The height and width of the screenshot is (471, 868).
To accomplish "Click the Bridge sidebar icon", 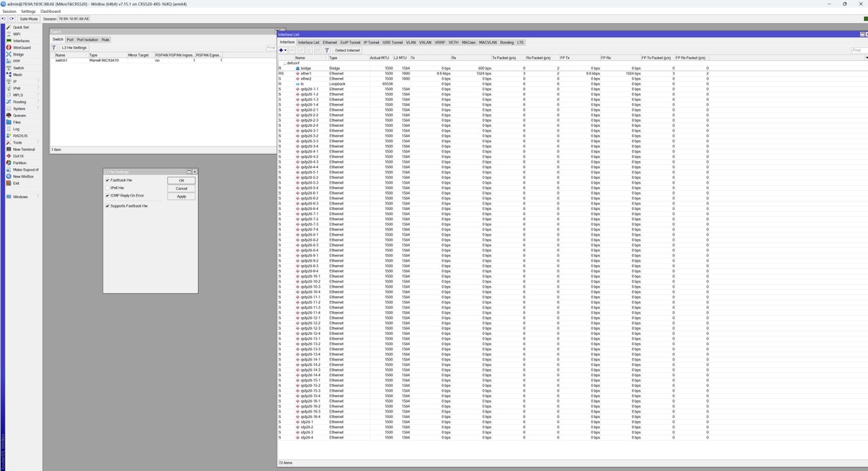I will coord(9,54).
